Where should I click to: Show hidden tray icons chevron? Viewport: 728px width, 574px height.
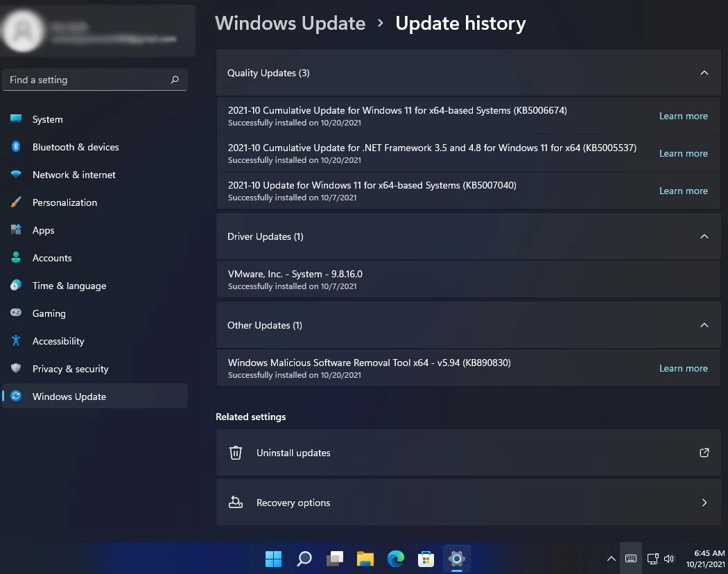(612, 559)
